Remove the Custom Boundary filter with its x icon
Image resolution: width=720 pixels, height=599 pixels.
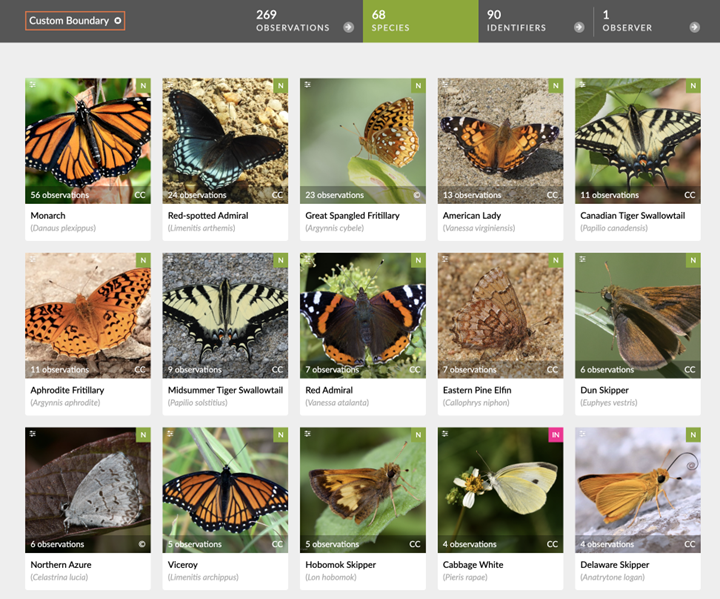[x=118, y=21]
